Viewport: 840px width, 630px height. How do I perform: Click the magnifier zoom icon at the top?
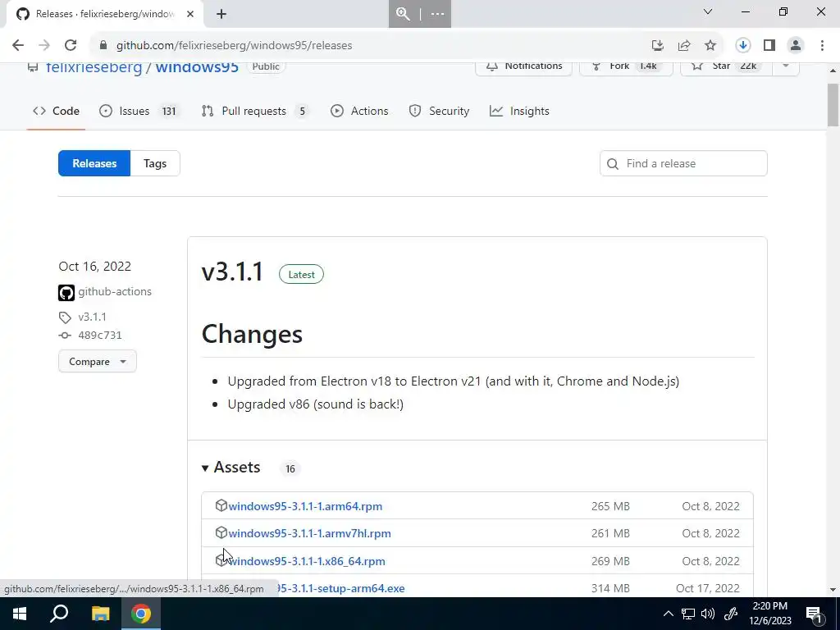tap(404, 14)
